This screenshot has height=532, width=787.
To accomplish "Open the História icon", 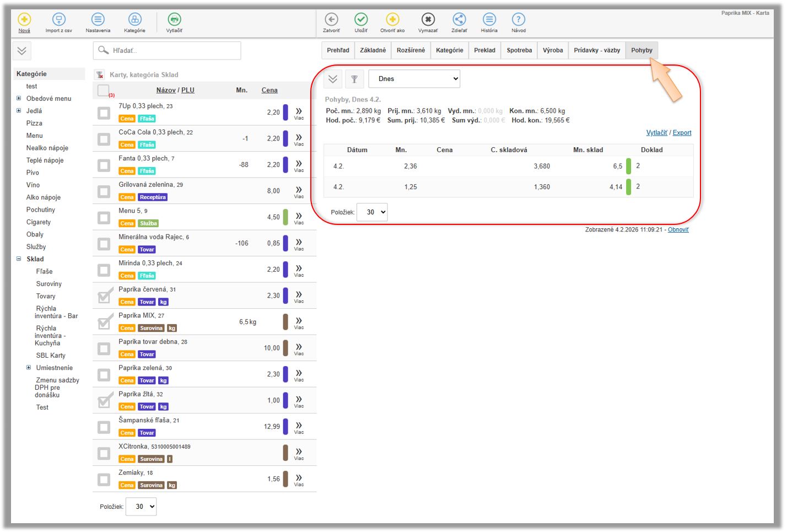I will click(x=489, y=20).
